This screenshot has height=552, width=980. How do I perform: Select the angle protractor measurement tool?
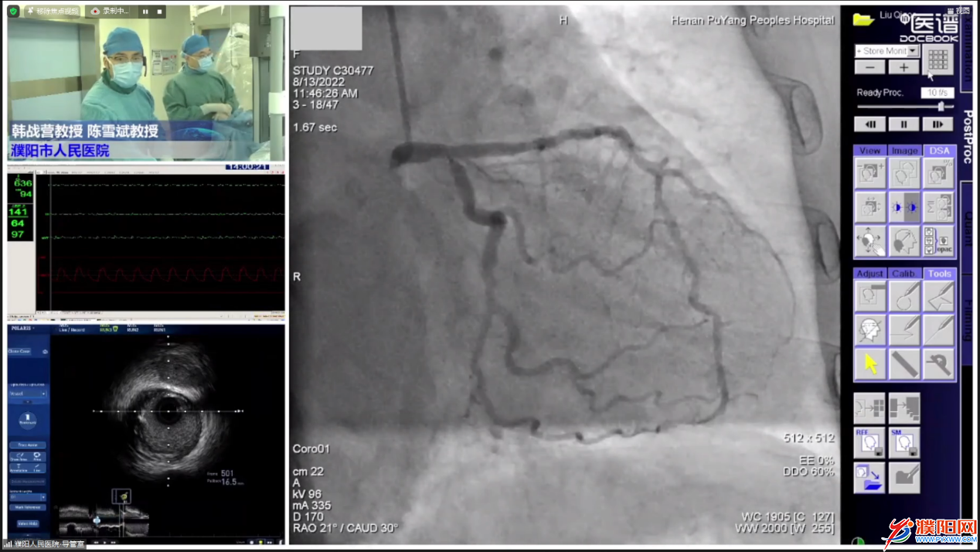click(938, 364)
